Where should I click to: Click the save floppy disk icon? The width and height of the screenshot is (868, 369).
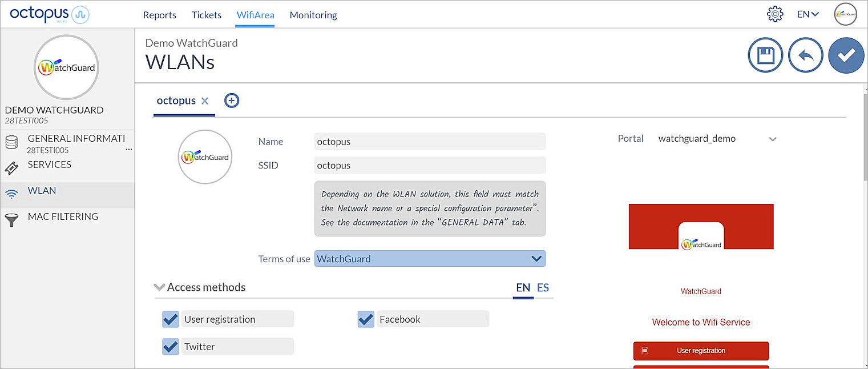(765, 55)
